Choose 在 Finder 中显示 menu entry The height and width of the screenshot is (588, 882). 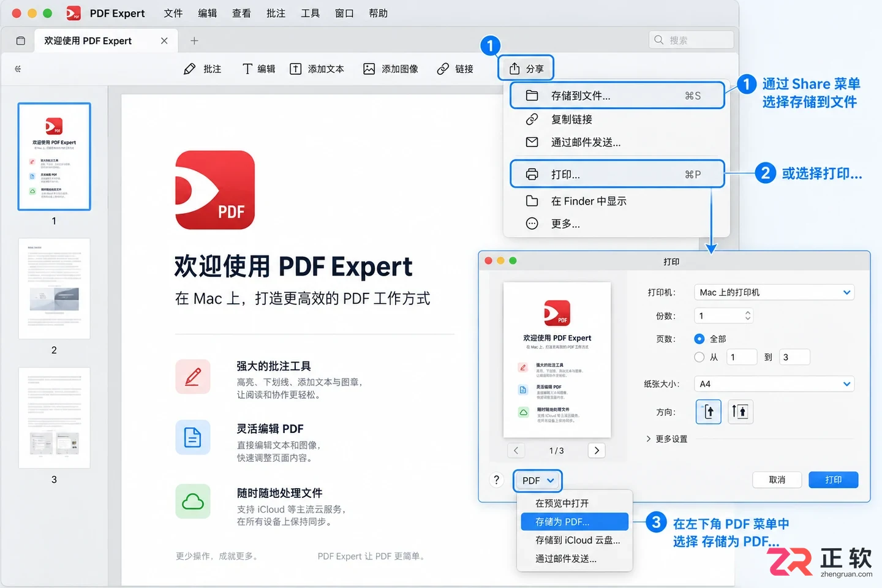click(617, 201)
